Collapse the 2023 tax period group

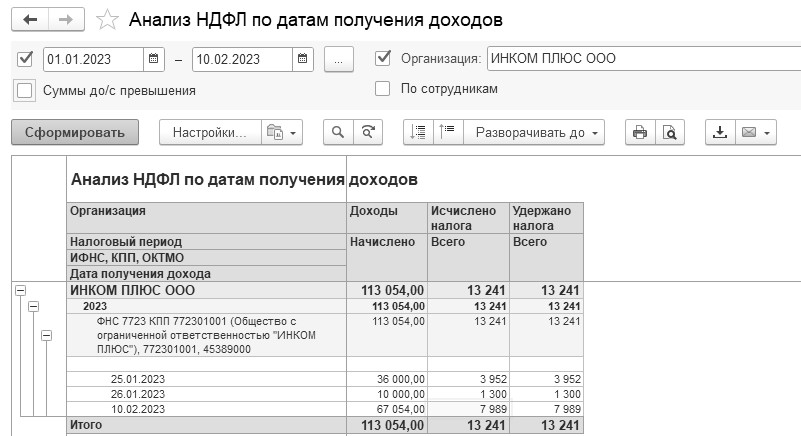[x=33, y=306]
